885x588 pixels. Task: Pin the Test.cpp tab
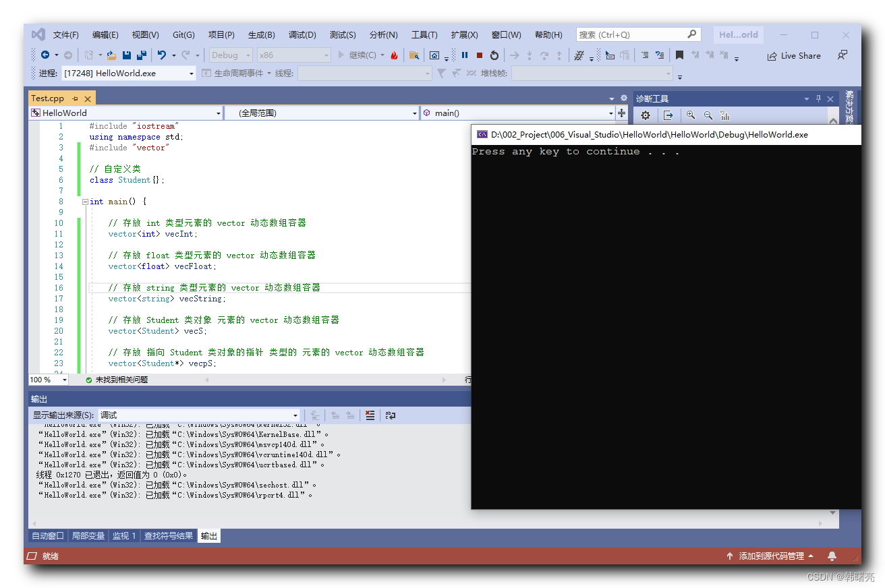(75, 98)
